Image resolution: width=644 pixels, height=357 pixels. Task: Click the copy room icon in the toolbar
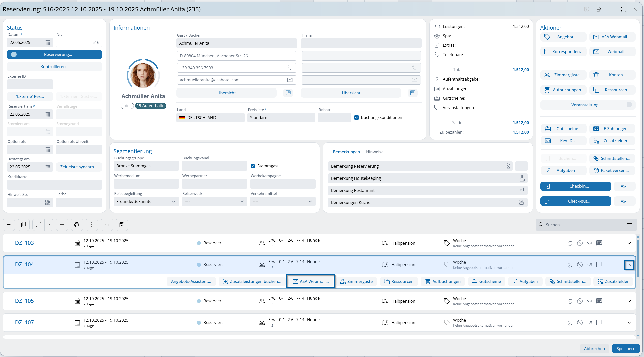(x=23, y=225)
